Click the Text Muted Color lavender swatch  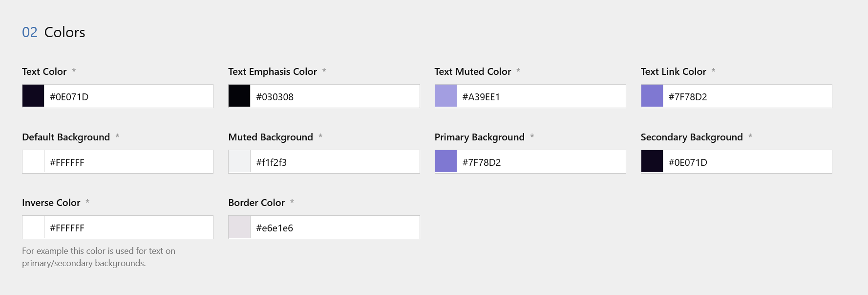click(445, 96)
